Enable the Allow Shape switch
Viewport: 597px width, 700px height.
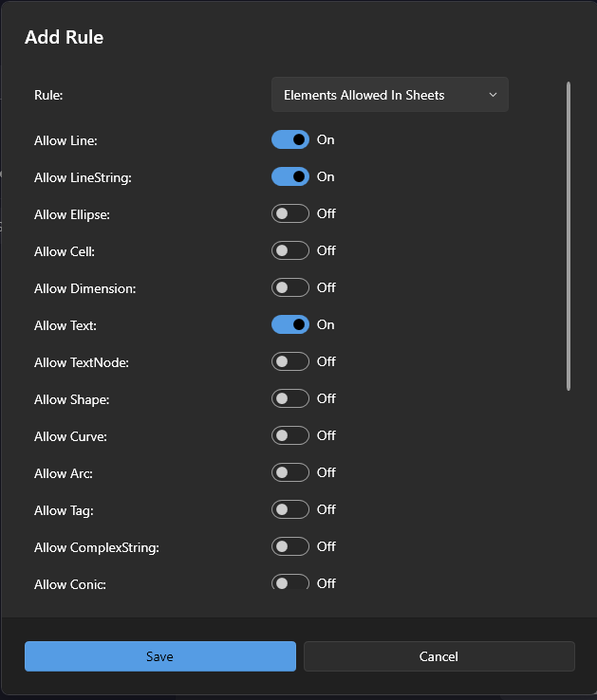pyautogui.click(x=290, y=398)
